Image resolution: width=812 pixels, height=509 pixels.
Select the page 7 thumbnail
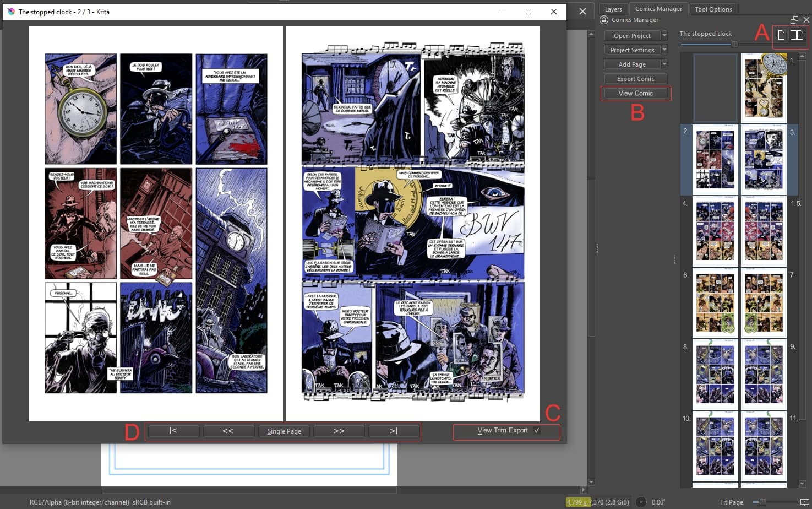(764, 303)
